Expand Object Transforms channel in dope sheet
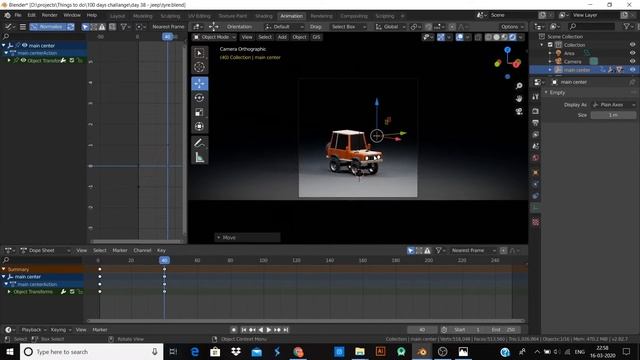 (9, 292)
